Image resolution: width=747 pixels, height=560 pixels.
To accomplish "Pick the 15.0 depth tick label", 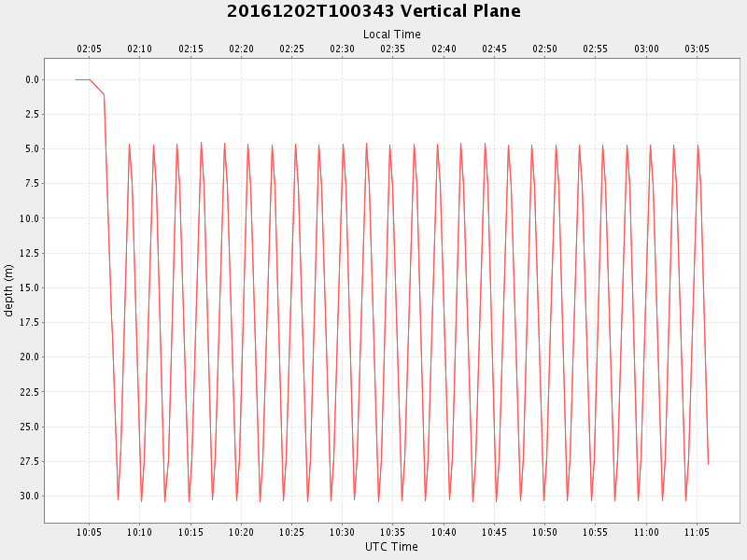I will (30, 288).
